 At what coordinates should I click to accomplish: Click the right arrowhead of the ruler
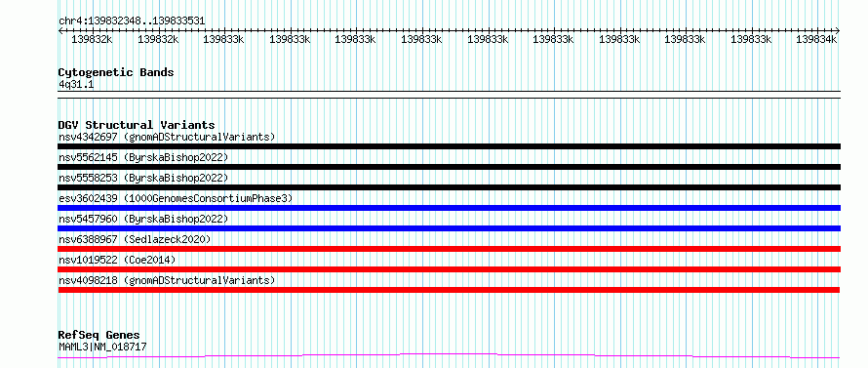click(838, 30)
